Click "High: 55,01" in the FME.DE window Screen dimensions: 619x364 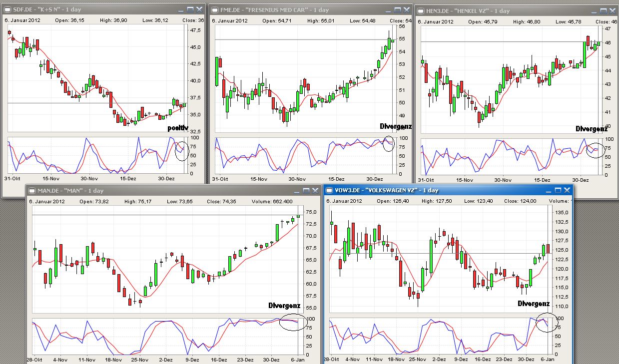(321, 20)
